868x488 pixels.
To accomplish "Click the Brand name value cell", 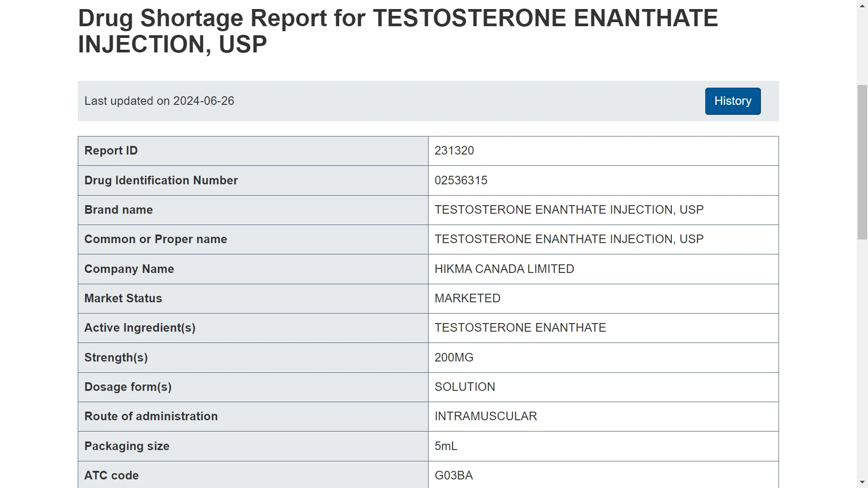I will click(569, 210).
